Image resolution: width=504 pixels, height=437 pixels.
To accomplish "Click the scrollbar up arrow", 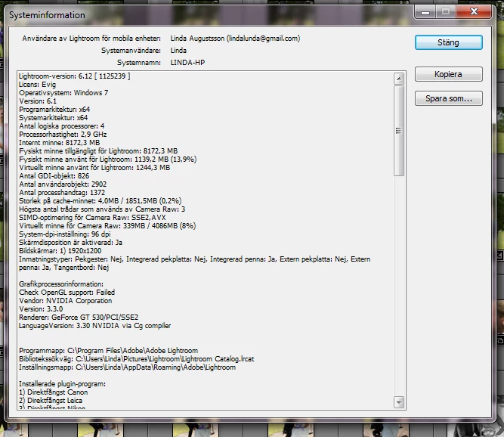I will tap(399, 79).
